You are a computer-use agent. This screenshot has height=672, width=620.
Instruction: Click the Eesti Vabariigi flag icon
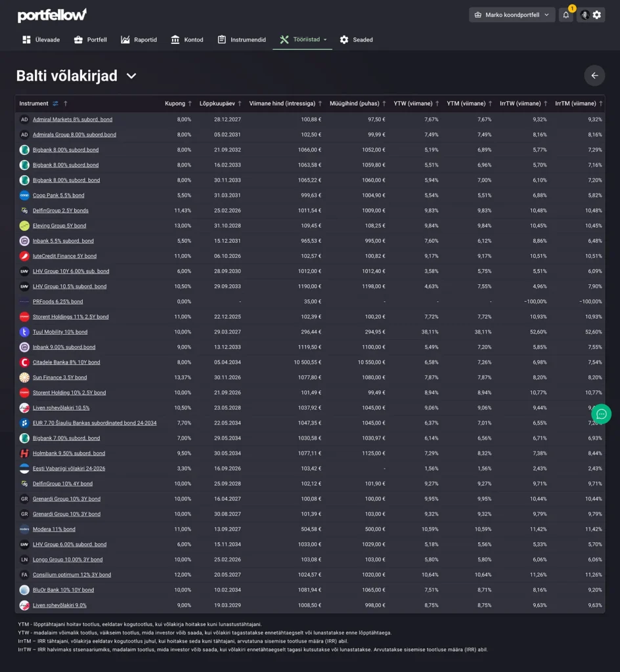point(24,469)
